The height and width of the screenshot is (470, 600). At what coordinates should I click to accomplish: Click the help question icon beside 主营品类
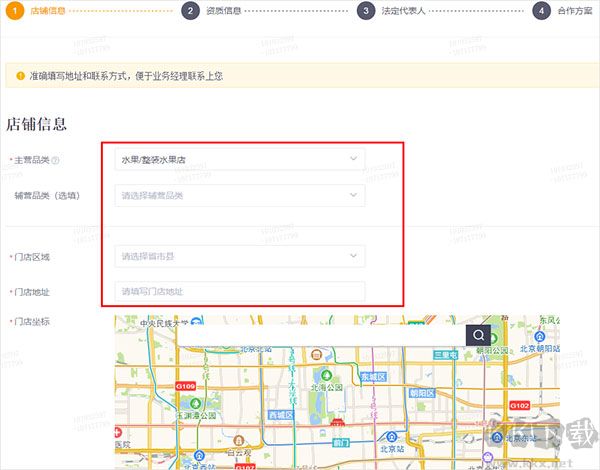click(x=55, y=160)
